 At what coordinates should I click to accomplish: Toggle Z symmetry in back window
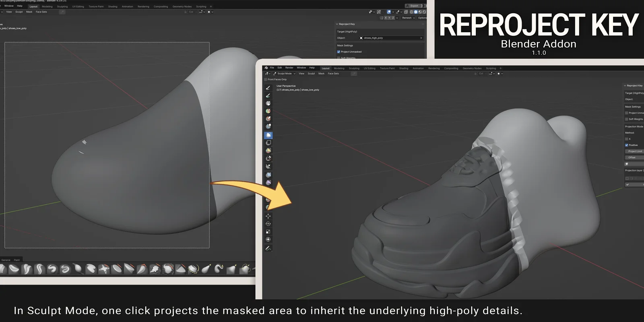(x=393, y=18)
